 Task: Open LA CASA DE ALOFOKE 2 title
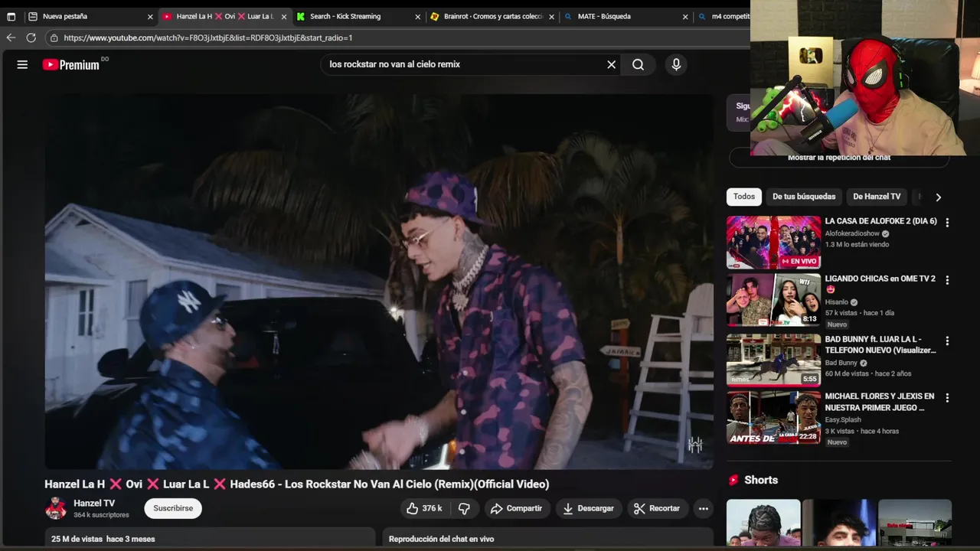click(x=880, y=221)
